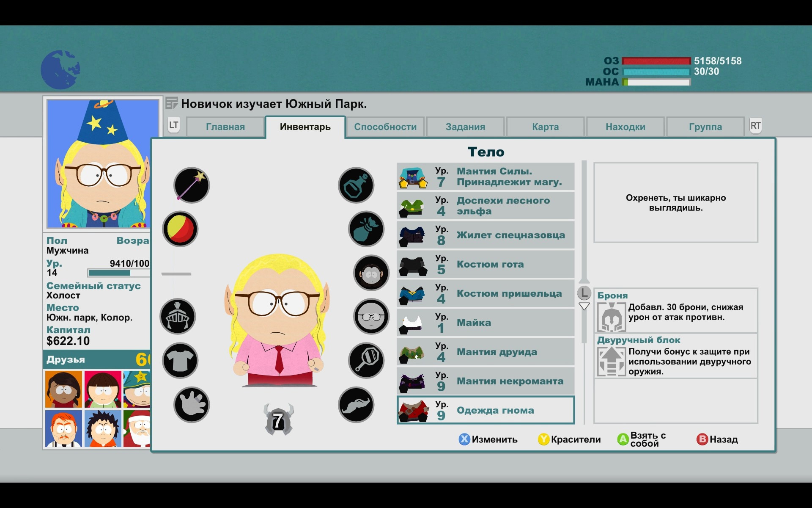Choose Мантия некроманта list item
812x508 pixels.
[x=486, y=381]
